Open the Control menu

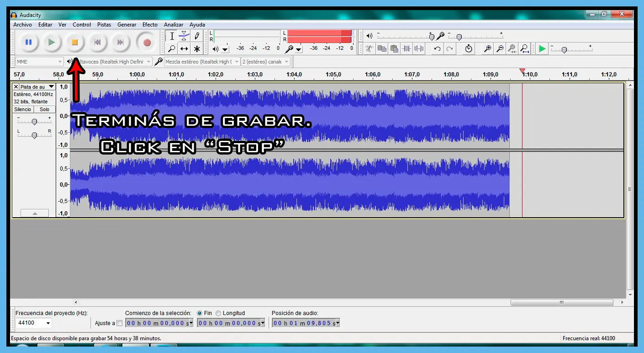[x=82, y=25]
